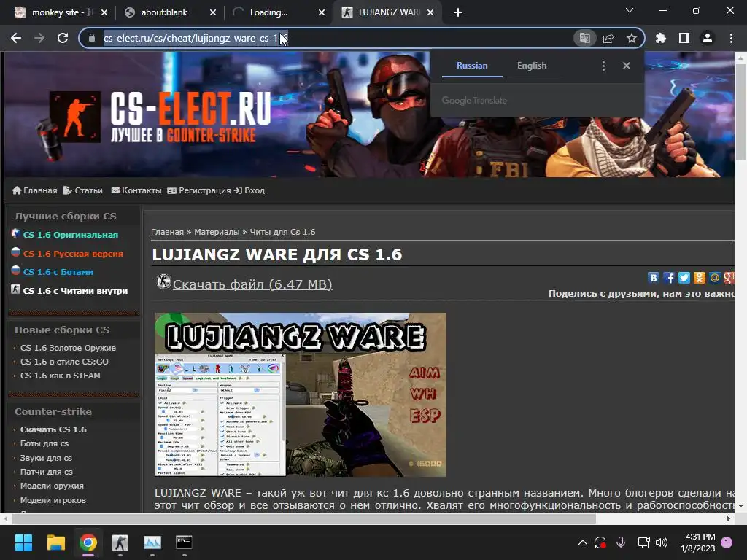This screenshot has width=747, height=560.
Task: Select English in the translate popup
Action: [x=532, y=66]
